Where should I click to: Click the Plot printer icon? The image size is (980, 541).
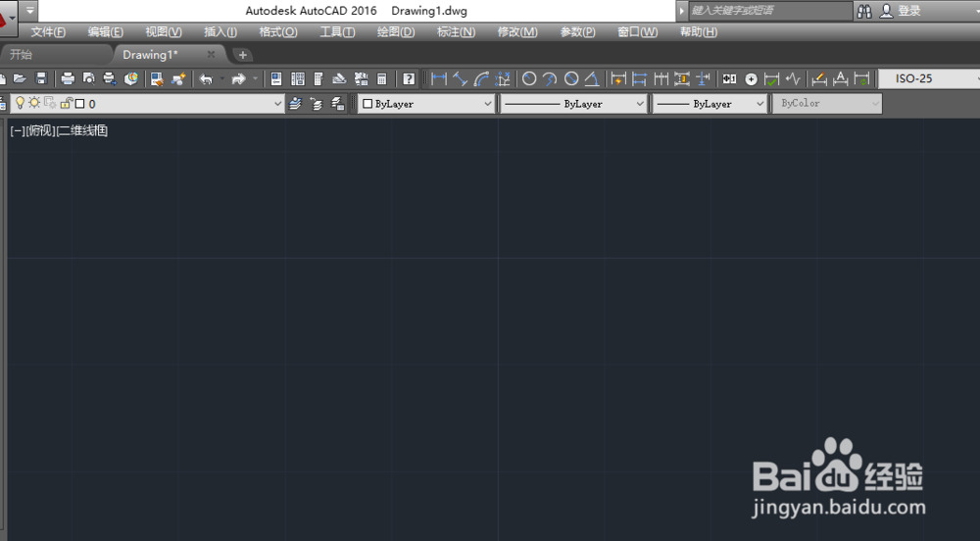tap(68, 78)
